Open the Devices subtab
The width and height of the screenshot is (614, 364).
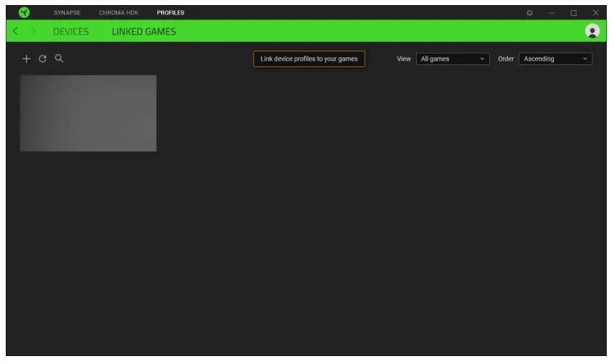click(71, 31)
